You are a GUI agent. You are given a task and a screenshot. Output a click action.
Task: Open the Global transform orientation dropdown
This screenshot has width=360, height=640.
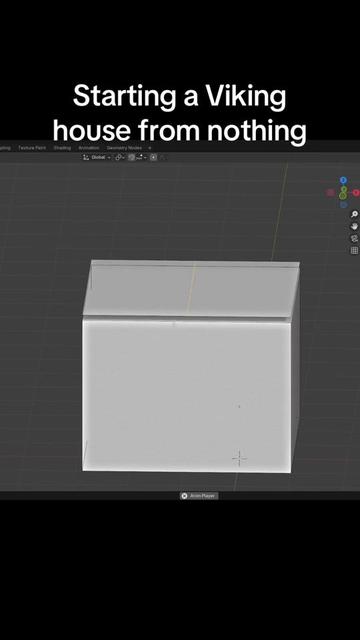97,157
